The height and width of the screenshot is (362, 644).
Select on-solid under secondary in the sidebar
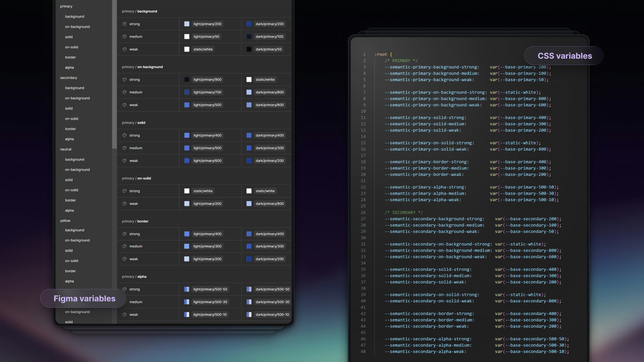tap(71, 119)
